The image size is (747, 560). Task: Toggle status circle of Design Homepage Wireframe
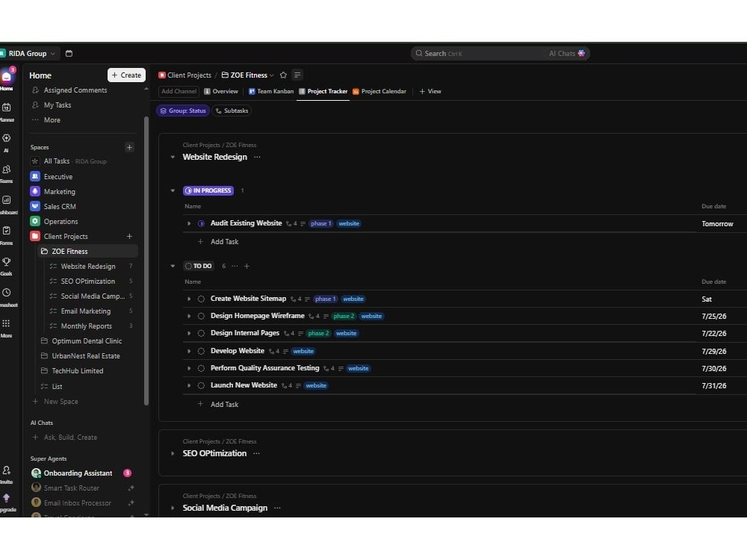201,316
